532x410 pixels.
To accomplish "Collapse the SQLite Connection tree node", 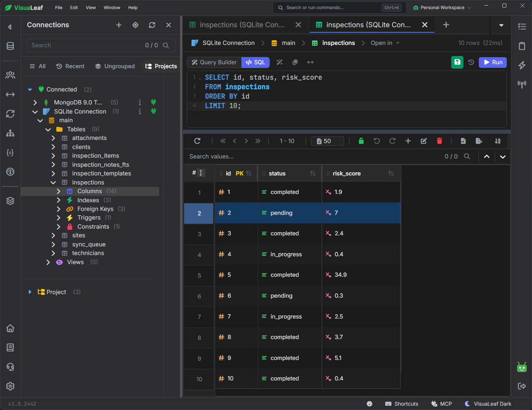I will [x=35, y=112].
